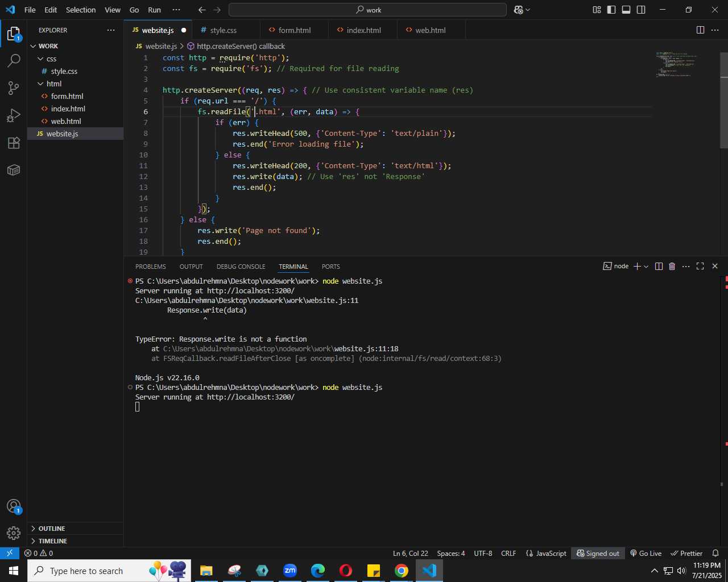Create new terminal with plus icon
This screenshot has width=728, height=582.
637,266
